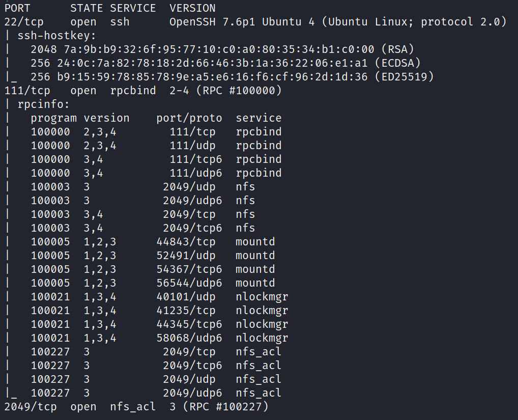
Task: Click the 58068/udp6 nlockmgr port entry
Action: pyautogui.click(x=189, y=338)
